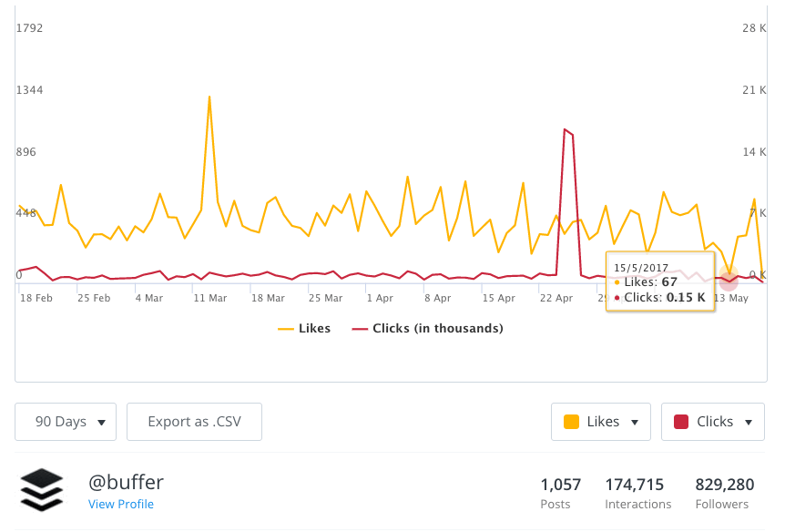
Task: Open the Likes metric dropdown
Action: (x=600, y=421)
